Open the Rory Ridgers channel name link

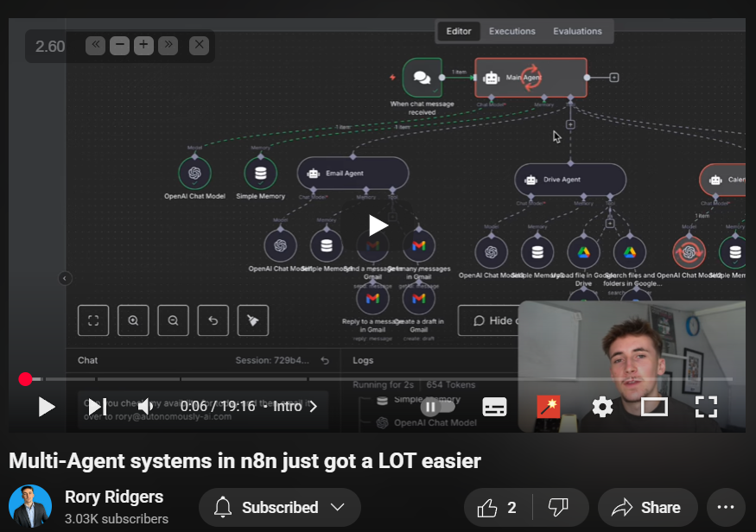pos(114,497)
